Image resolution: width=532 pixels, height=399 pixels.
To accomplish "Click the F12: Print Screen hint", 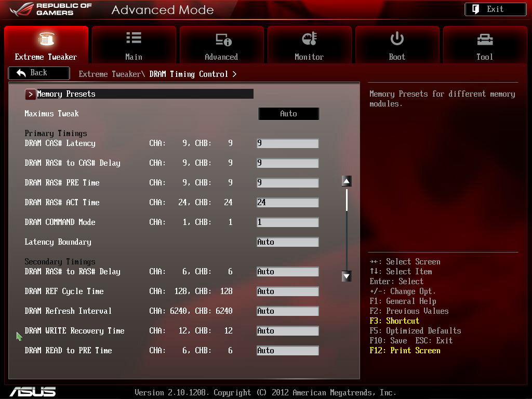I will point(405,351).
